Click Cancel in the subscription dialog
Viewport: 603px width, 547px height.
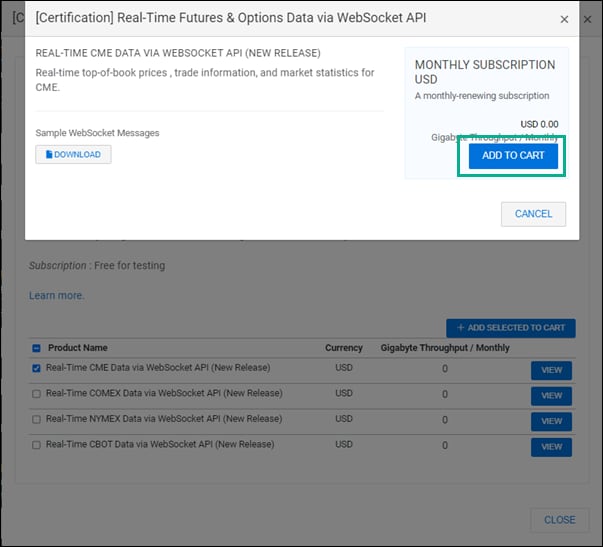pyautogui.click(x=533, y=214)
